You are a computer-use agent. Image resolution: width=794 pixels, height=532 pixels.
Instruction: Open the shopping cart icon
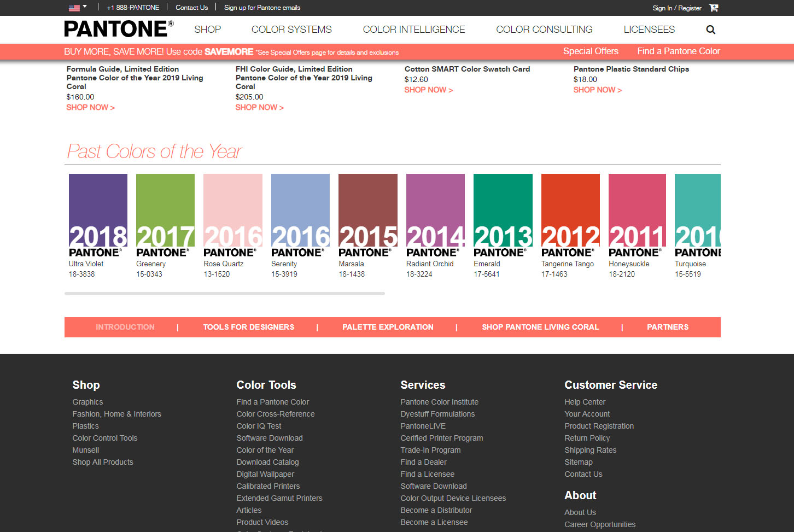coord(714,8)
